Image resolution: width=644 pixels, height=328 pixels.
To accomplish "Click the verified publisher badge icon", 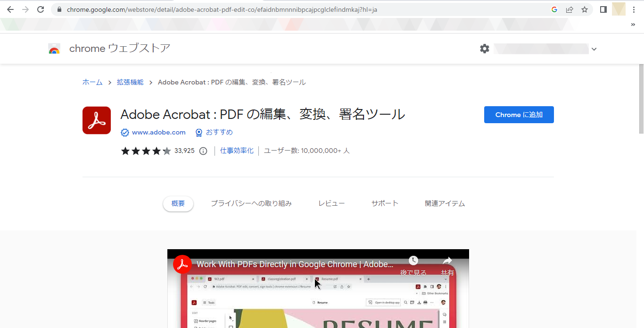I will point(125,133).
